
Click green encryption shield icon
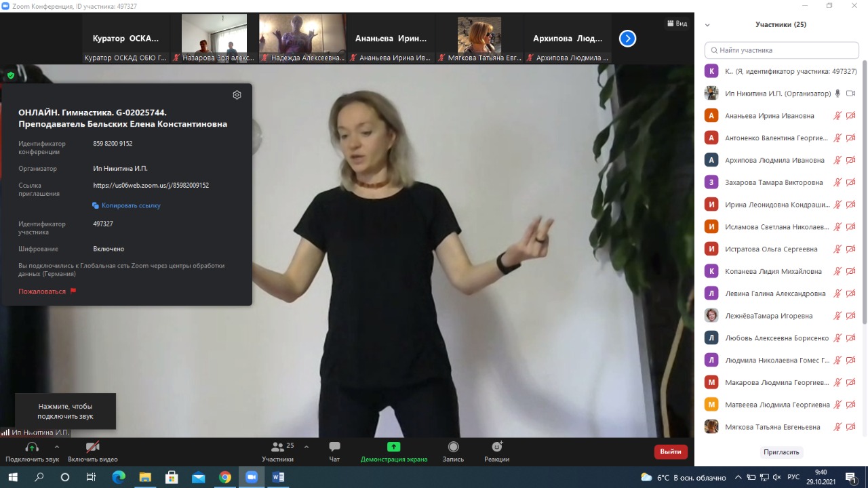[x=11, y=75]
